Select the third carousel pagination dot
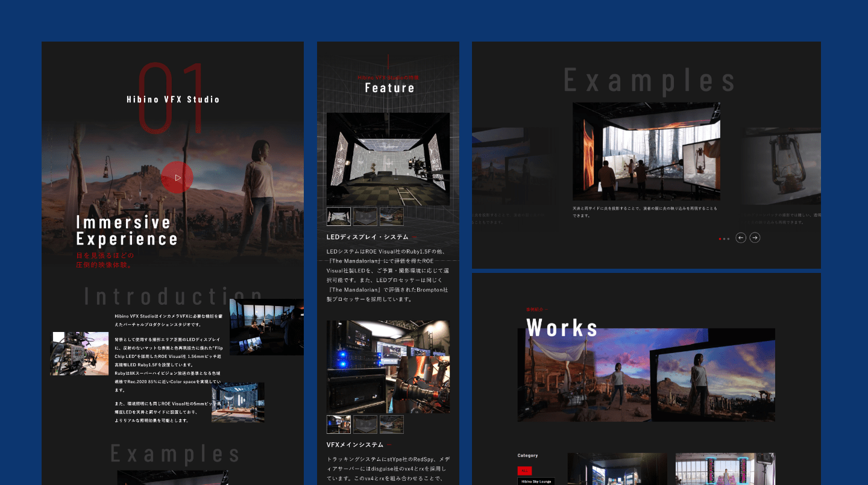This screenshot has width=868, height=485. 728,239
